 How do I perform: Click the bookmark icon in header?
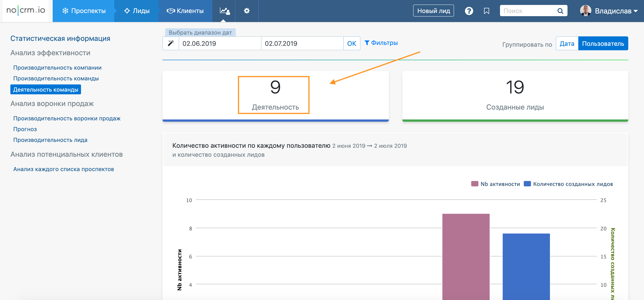pyautogui.click(x=486, y=11)
